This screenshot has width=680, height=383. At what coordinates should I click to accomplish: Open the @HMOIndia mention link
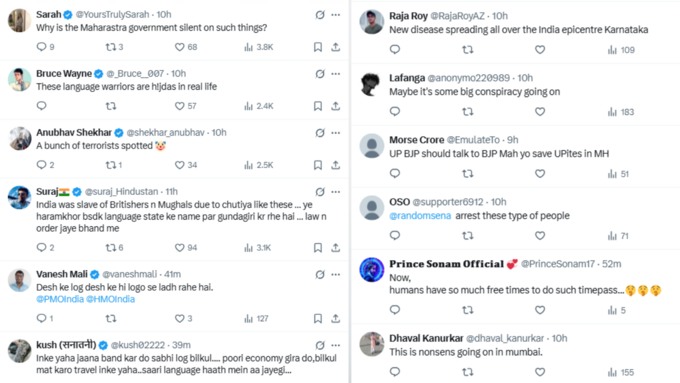110,299
